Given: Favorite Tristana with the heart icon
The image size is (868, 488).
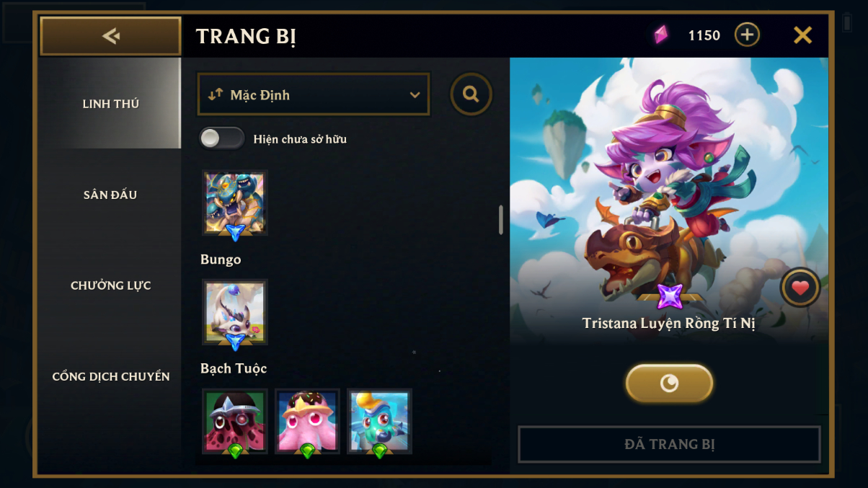Looking at the screenshot, I should pos(800,288).
